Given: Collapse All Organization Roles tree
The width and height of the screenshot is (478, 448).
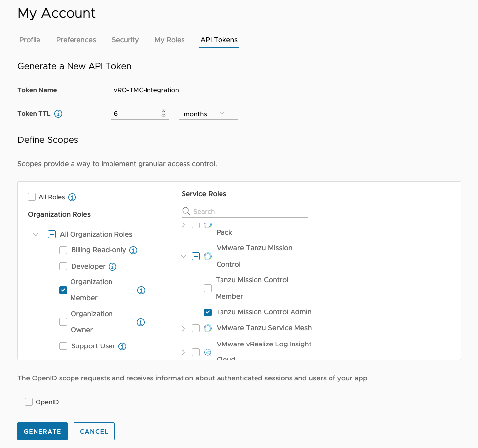Looking at the screenshot, I should click(36, 235).
